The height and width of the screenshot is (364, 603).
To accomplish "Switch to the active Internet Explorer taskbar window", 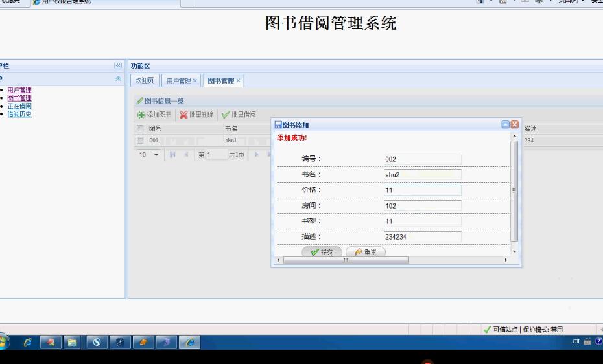I will click(x=189, y=342).
